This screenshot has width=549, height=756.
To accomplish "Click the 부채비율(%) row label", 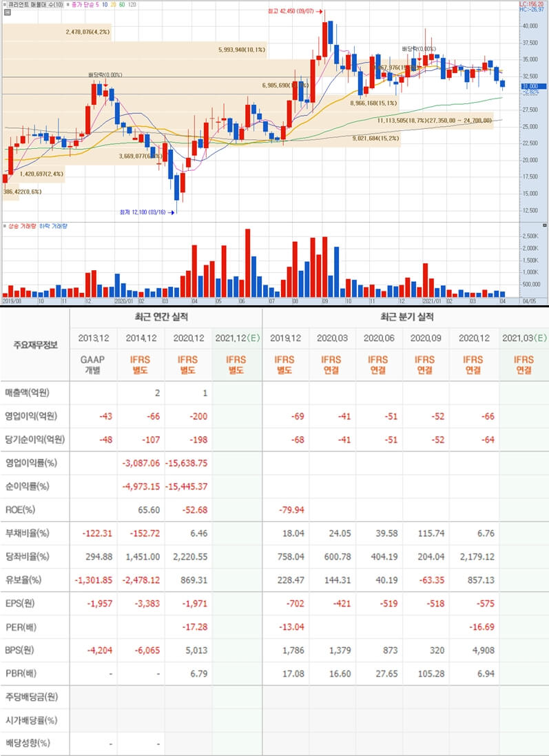I will (x=28, y=533).
